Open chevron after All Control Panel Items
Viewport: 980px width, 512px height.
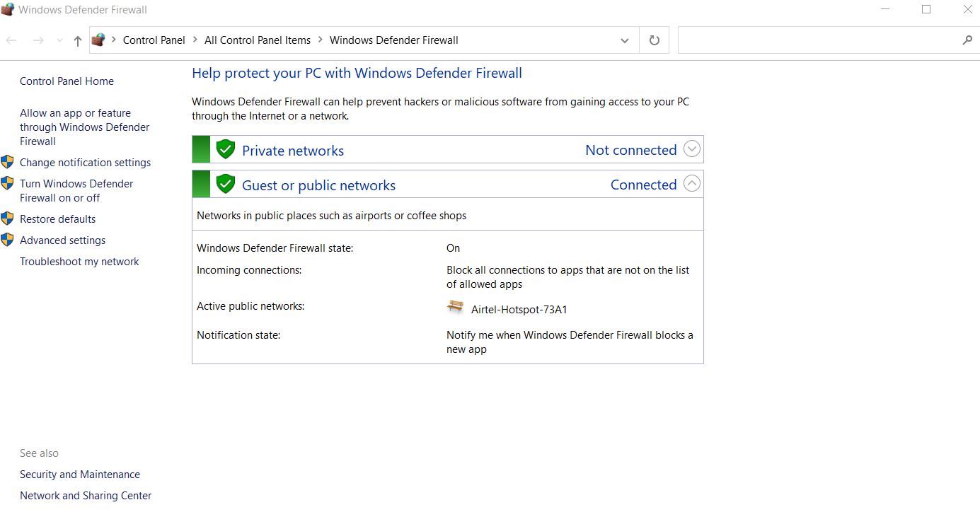(x=321, y=40)
